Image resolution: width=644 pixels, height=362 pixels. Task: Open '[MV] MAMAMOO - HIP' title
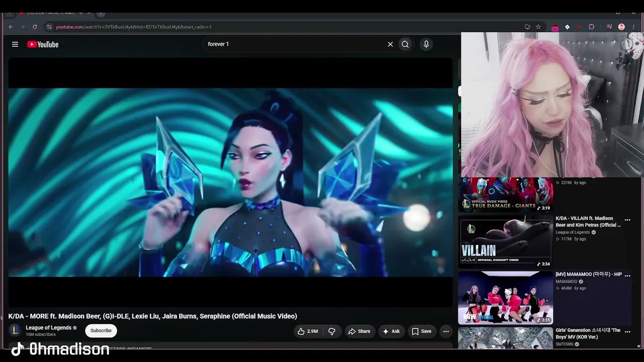(589, 275)
